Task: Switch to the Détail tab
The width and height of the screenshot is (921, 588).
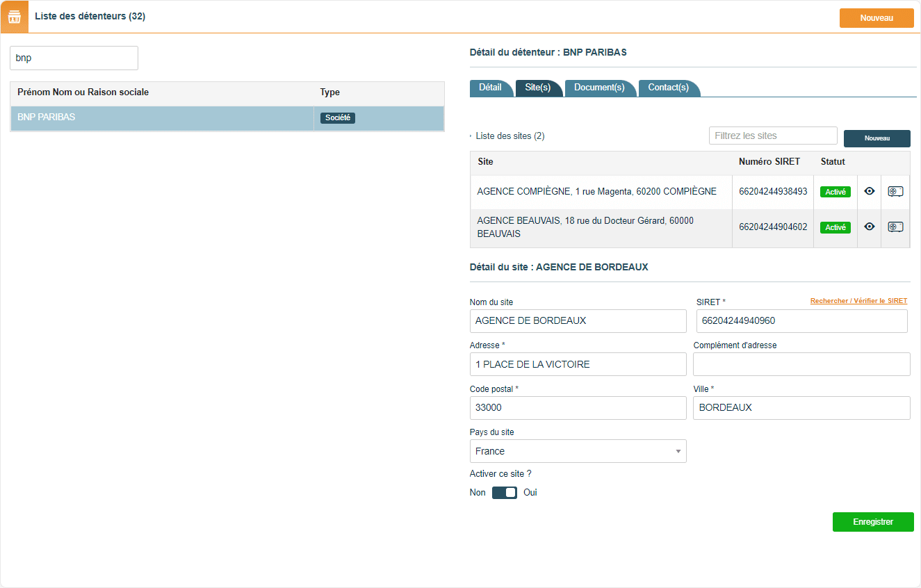Action: click(490, 88)
